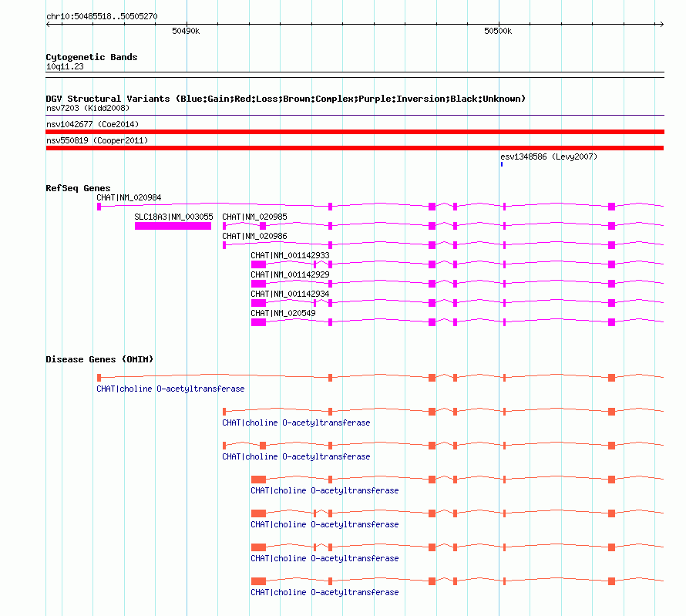
Task: Click first exon of topmost OMIM CHAT transcript
Action: click(x=99, y=378)
